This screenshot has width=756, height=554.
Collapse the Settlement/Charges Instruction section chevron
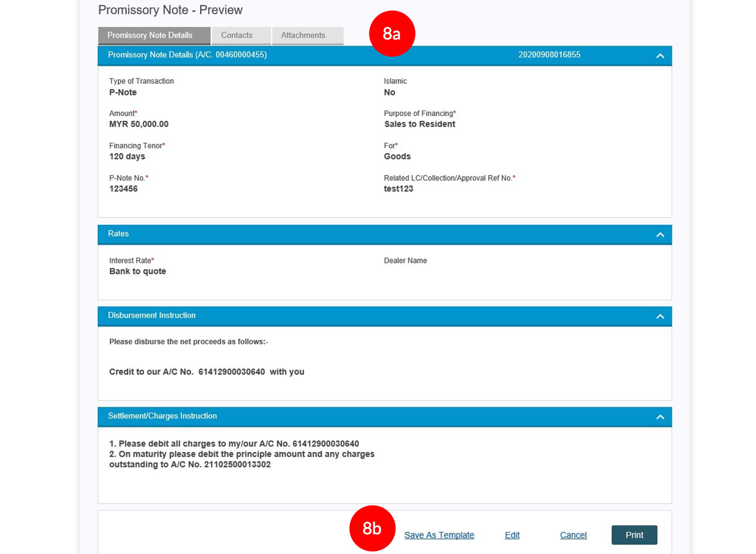pos(660,417)
